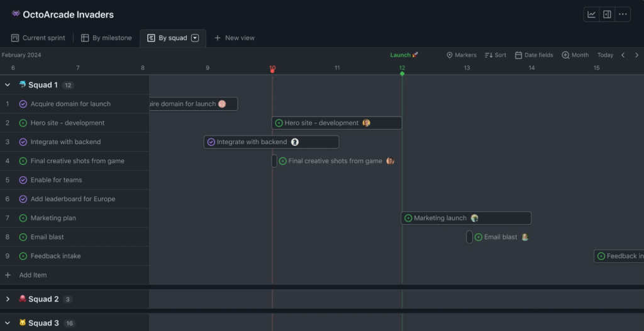Expand the Squad 2 group
The width and height of the screenshot is (644, 331).
click(x=8, y=300)
